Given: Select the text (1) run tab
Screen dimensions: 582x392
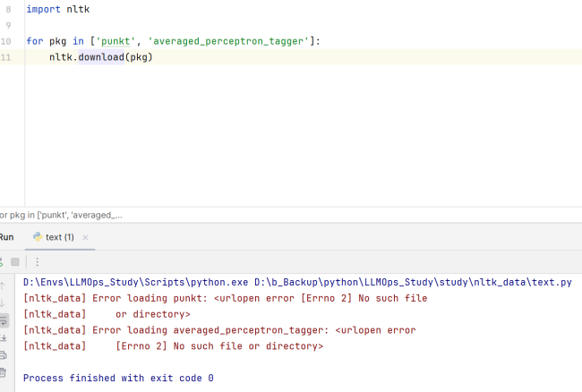Looking at the screenshot, I should click(60, 237).
